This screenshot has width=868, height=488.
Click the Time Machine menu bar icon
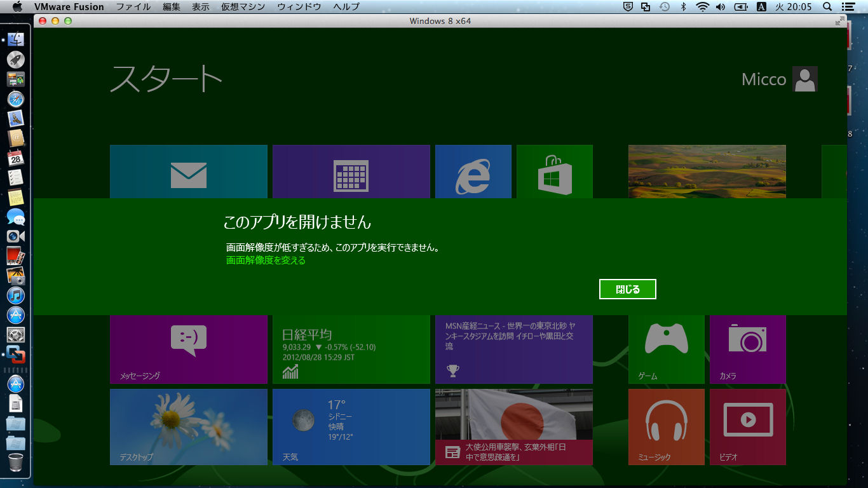click(665, 6)
